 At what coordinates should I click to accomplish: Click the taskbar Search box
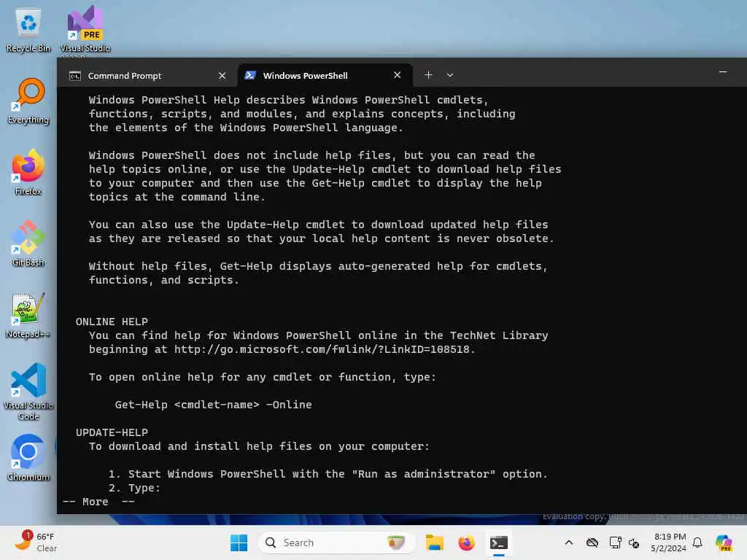pyautogui.click(x=336, y=542)
